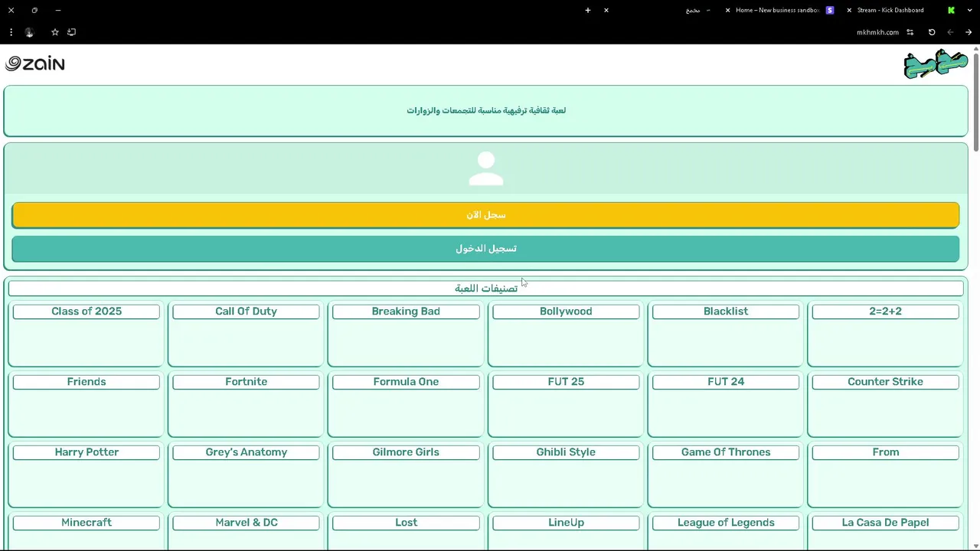The image size is (980, 551).
Task: Expand the tab search chevron
Action: [969, 10]
